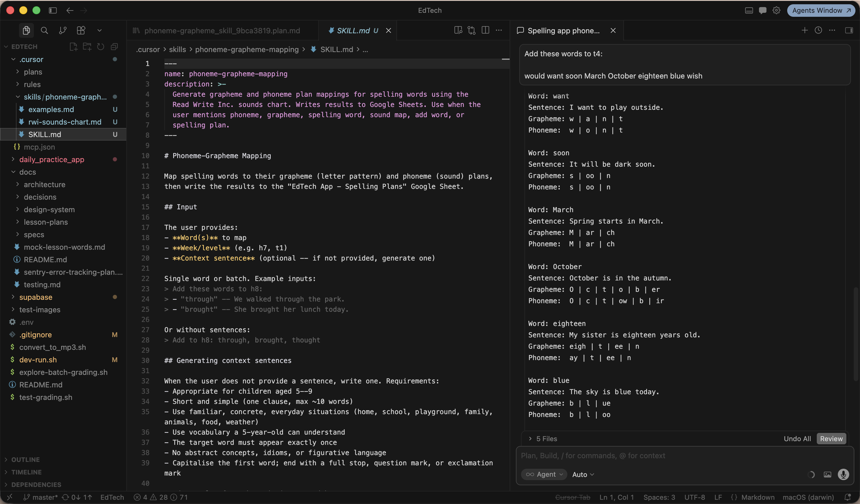Click phoneme-grapheme-mapping breadcrumb
This screenshot has height=504, width=860.
click(247, 49)
